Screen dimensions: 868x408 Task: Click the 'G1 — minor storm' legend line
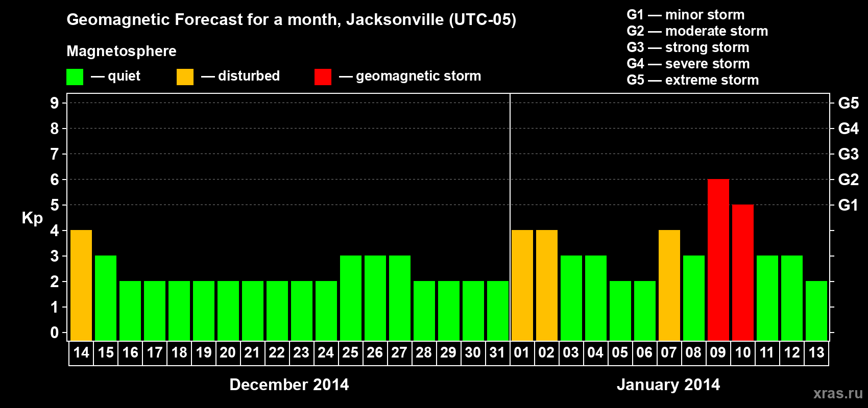(x=685, y=15)
